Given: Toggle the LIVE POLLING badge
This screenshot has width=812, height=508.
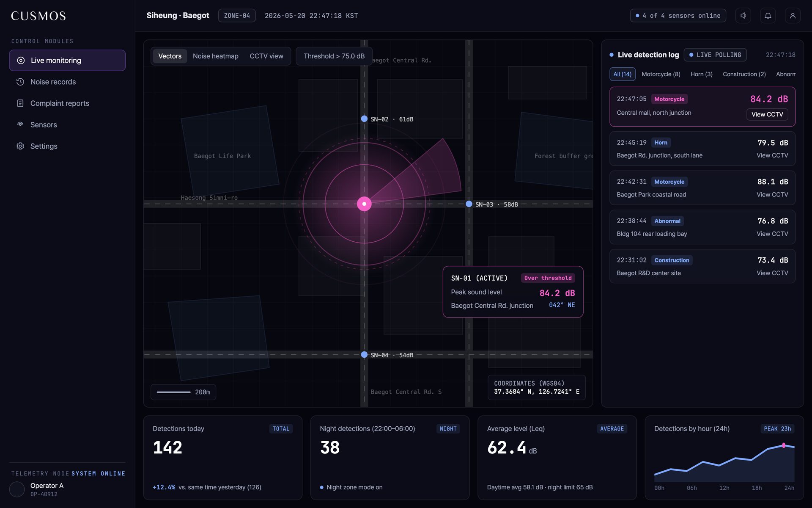Looking at the screenshot, I should click(715, 55).
